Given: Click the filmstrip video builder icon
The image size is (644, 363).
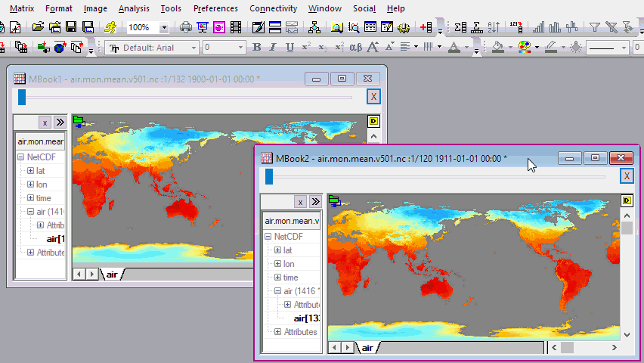Looking at the screenshot, I should click(236, 27).
